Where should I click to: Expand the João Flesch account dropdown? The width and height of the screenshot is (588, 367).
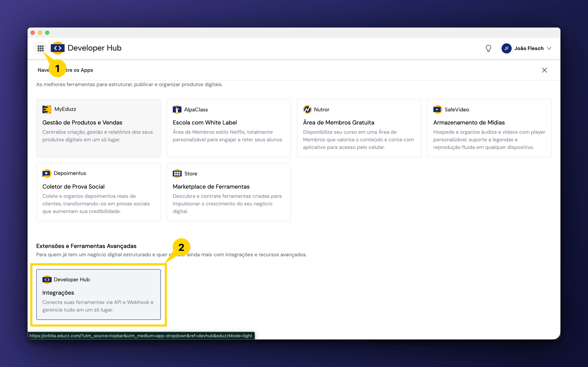[x=549, y=48]
